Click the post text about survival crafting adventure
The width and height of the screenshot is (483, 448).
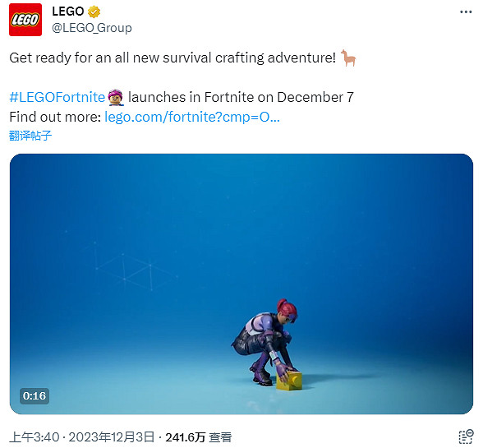point(172,58)
